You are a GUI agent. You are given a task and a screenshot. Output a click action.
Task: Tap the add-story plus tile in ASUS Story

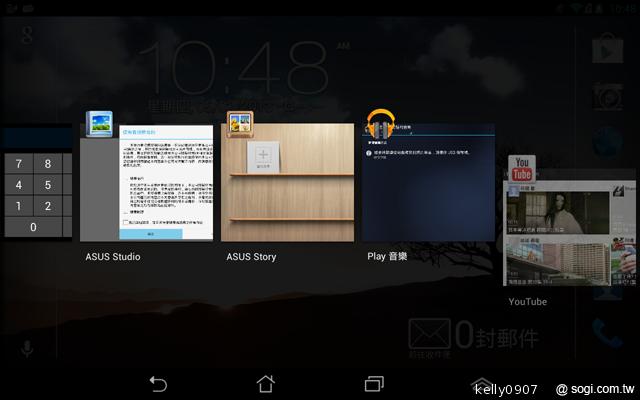[x=263, y=157]
